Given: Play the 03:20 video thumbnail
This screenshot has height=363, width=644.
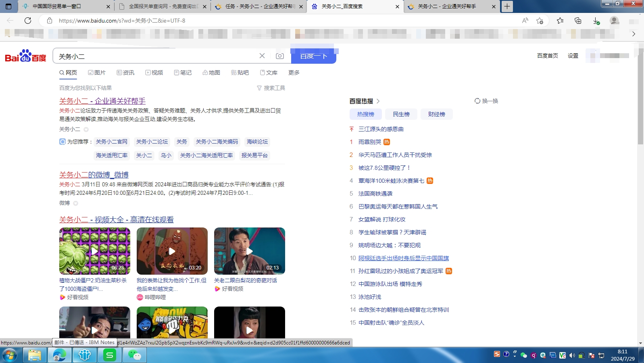Looking at the screenshot, I should [172, 251].
